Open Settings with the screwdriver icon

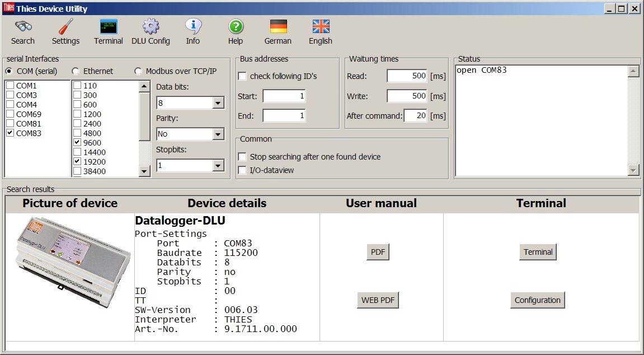65,27
